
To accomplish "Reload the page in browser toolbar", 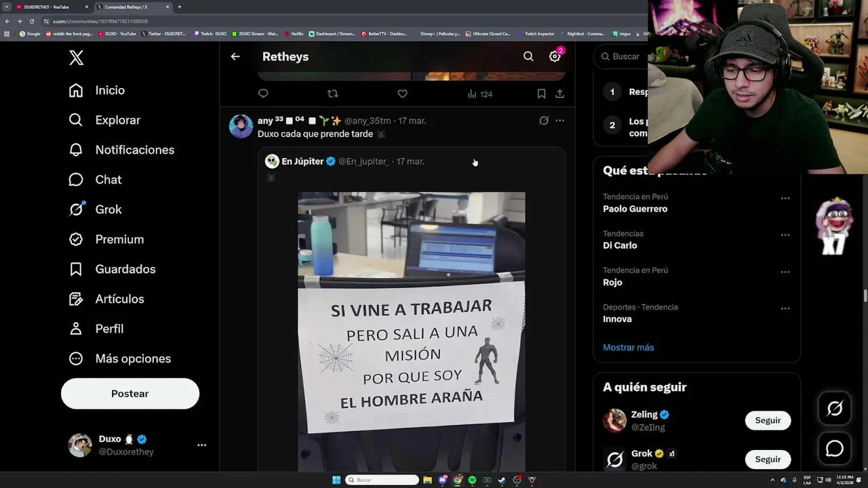I will (x=31, y=21).
